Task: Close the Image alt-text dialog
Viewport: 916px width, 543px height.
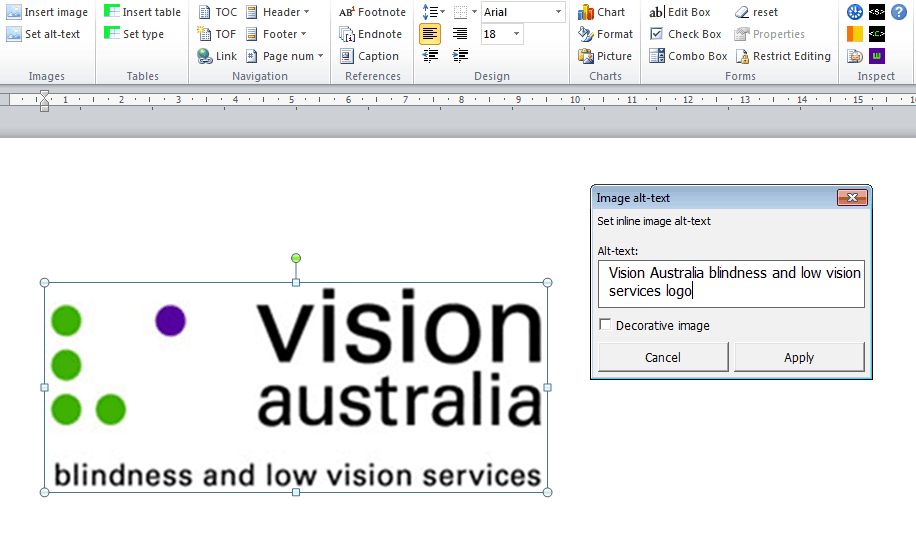Action: (x=852, y=198)
